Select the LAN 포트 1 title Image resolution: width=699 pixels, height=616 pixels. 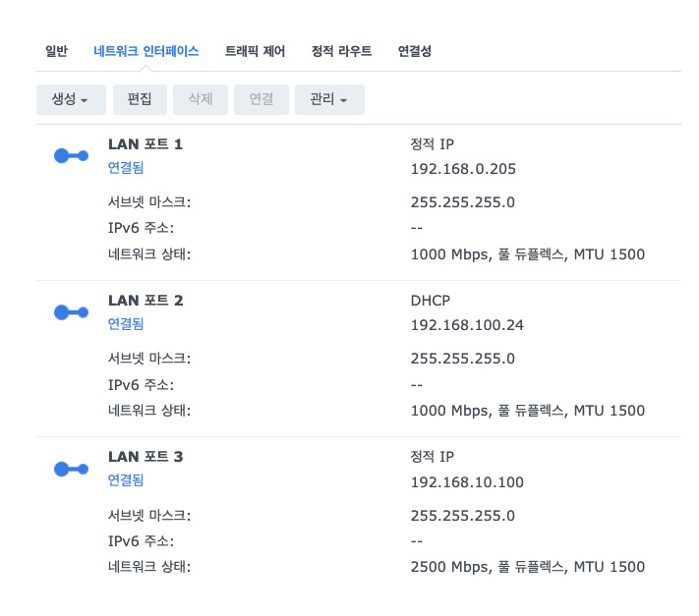(146, 144)
